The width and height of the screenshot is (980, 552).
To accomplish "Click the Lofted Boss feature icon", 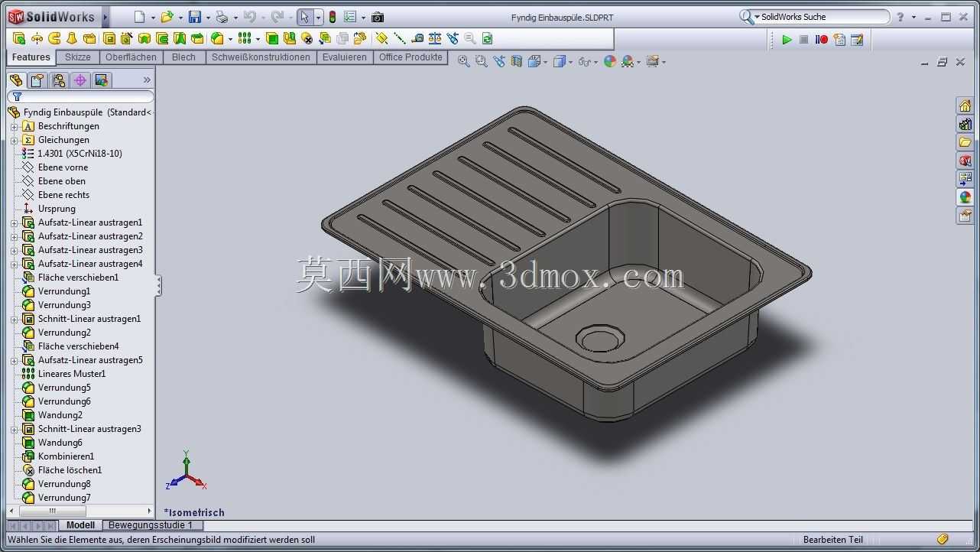I will pyautogui.click(x=72, y=38).
